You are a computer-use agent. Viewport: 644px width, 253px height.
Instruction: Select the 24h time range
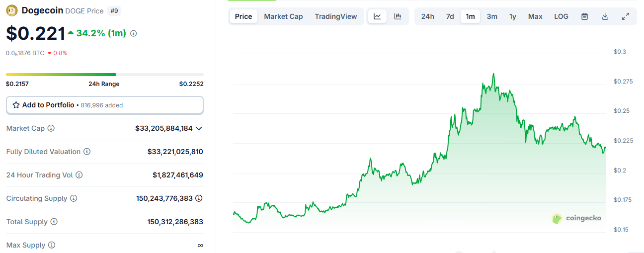click(427, 16)
